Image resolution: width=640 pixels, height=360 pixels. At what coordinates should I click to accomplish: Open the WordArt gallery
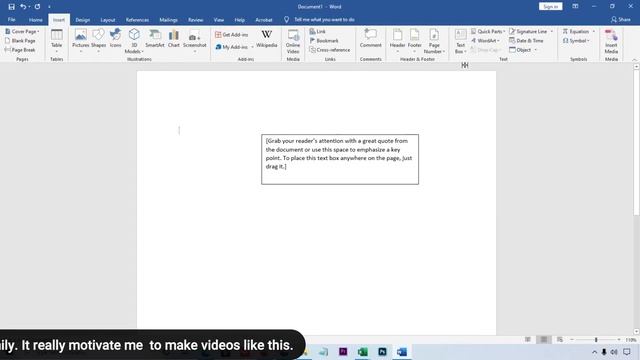(x=485, y=41)
